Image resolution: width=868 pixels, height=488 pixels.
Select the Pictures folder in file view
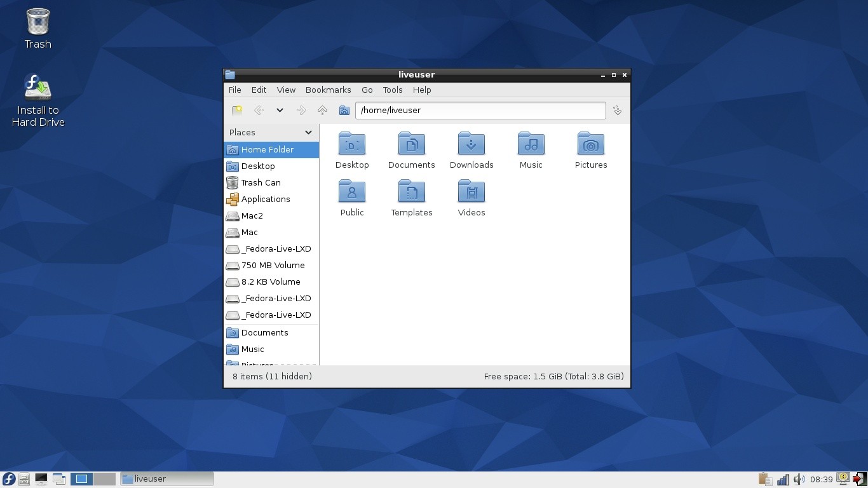(x=590, y=145)
